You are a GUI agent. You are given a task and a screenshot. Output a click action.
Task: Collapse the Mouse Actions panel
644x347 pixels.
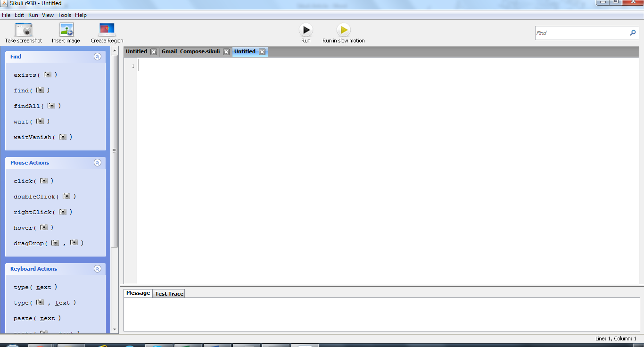coord(98,162)
